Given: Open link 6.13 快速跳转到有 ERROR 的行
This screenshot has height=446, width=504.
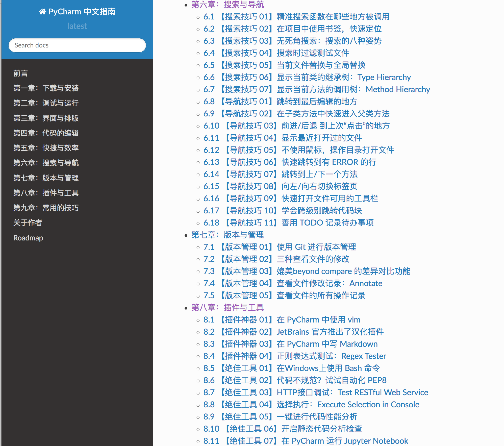Looking at the screenshot, I should tap(290, 162).
